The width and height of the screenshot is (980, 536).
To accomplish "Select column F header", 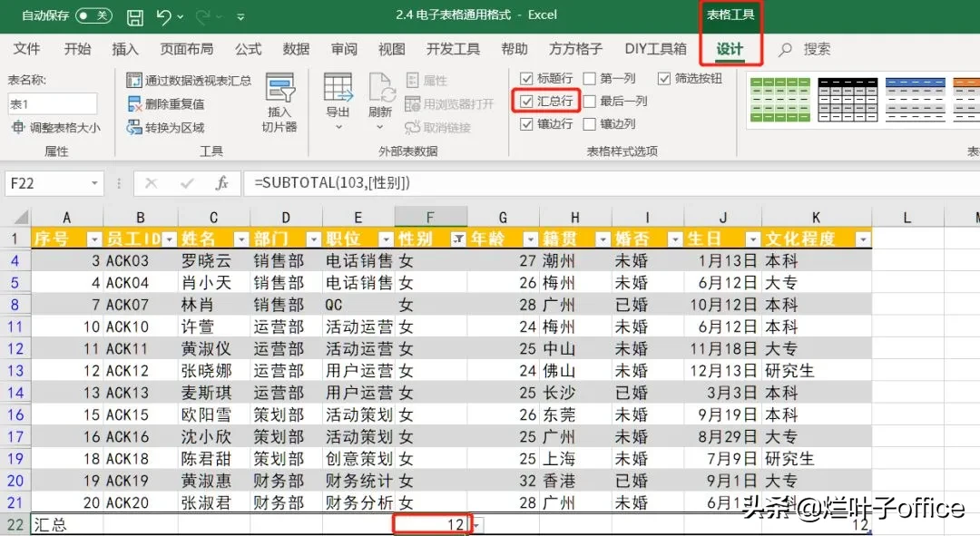I will (431, 218).
